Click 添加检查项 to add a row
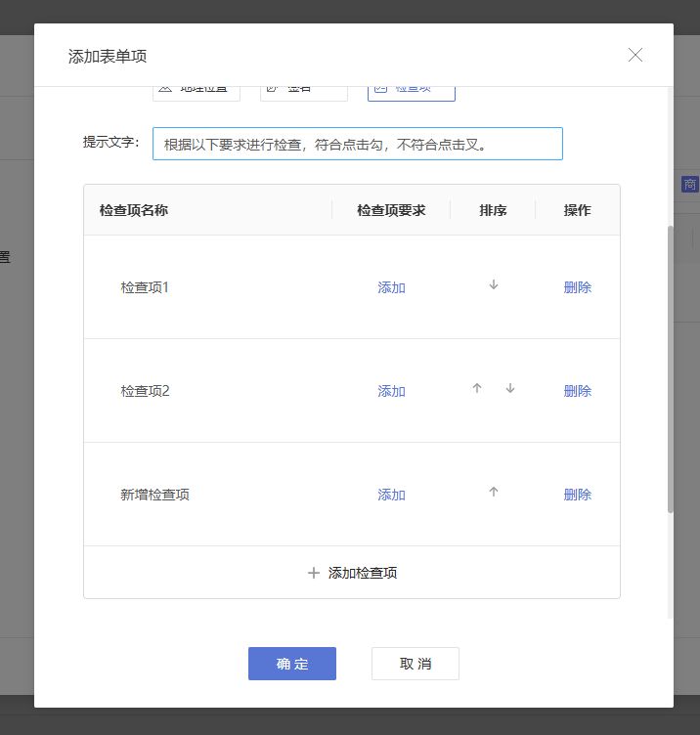 pyautogui.click(x=352, y=573)
